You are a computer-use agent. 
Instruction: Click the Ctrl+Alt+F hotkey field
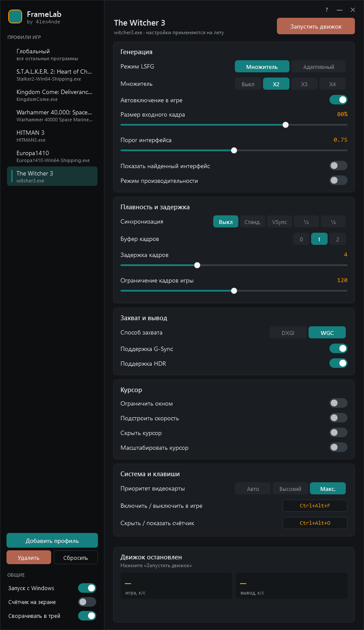[315, 506]
